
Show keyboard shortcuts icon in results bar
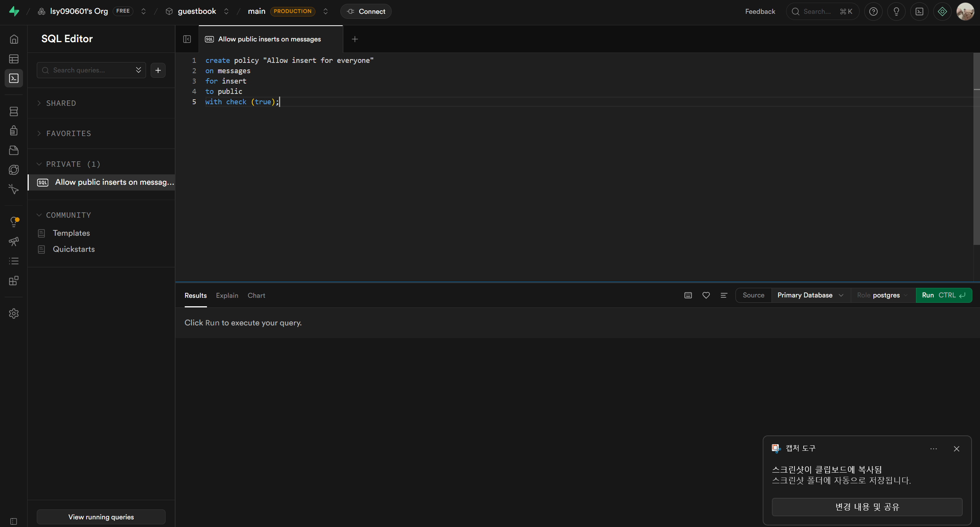pos(688,295)
